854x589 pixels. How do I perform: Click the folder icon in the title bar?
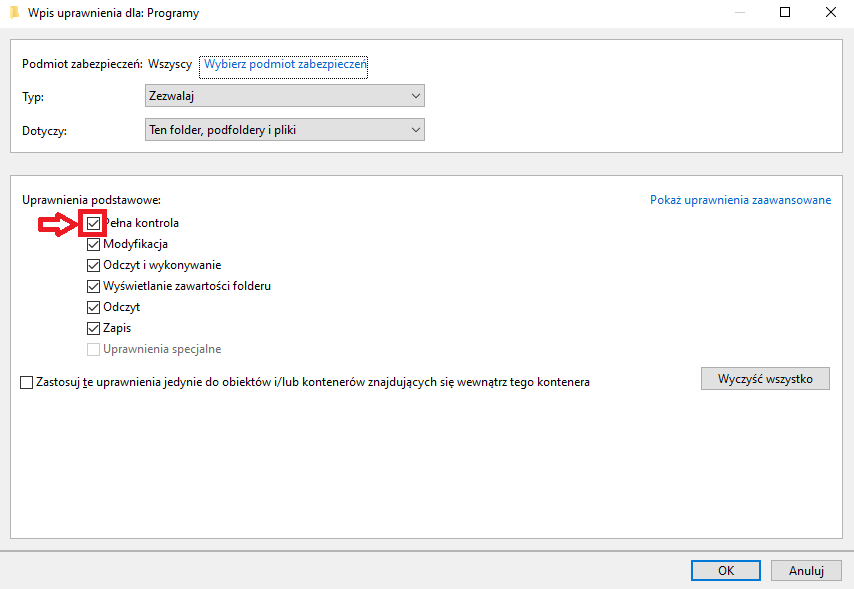point(14,13)
